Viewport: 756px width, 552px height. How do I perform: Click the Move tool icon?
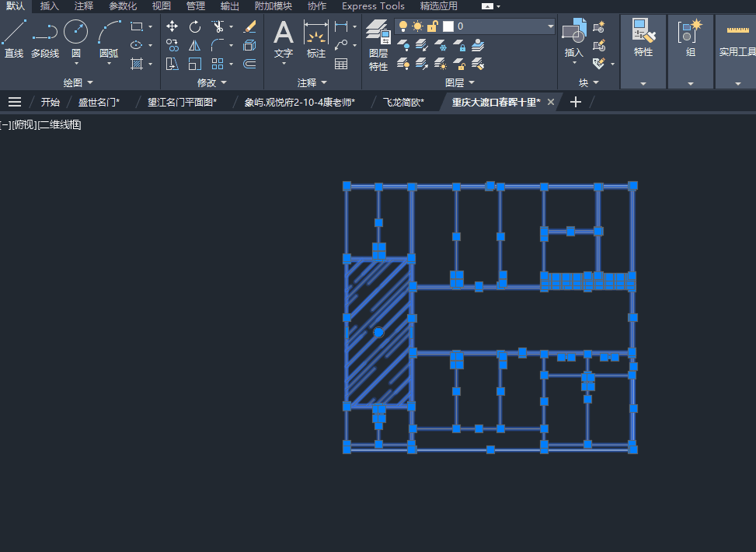(x=172, y=26)
